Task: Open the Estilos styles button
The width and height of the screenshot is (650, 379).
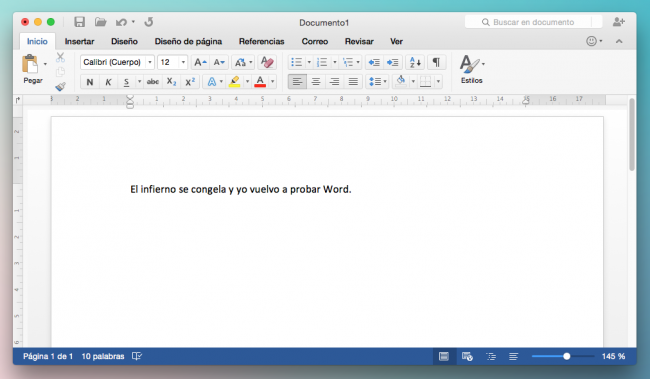Action: click(472, 69)
